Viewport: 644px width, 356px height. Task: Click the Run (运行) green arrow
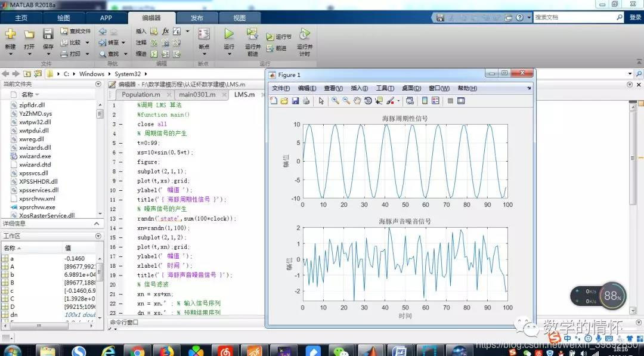[x=229, y=35]
